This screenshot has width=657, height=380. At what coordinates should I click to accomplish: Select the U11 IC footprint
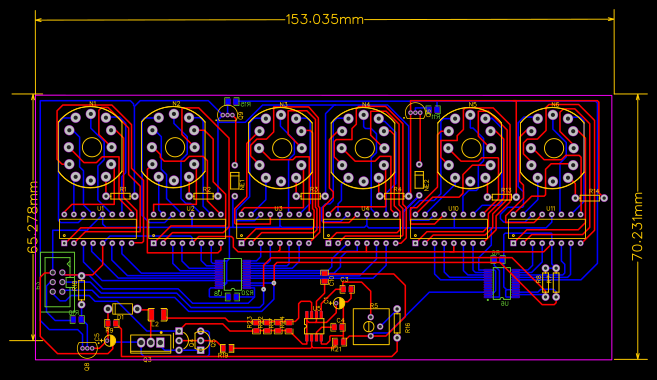547,229
